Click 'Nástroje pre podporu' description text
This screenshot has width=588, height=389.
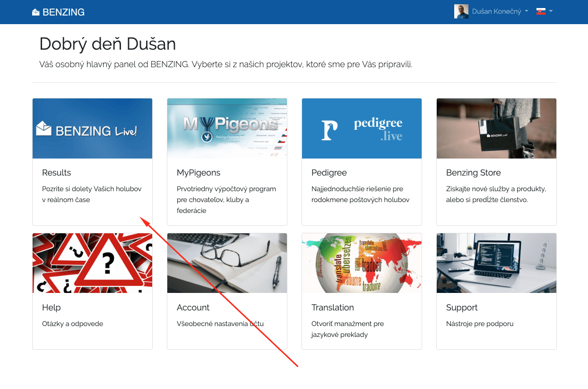480,324
